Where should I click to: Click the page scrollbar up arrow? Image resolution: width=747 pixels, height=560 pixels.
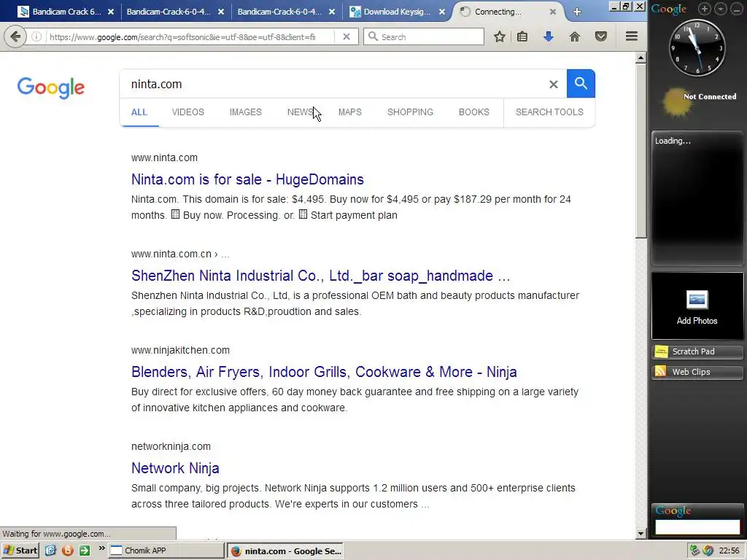640,58
